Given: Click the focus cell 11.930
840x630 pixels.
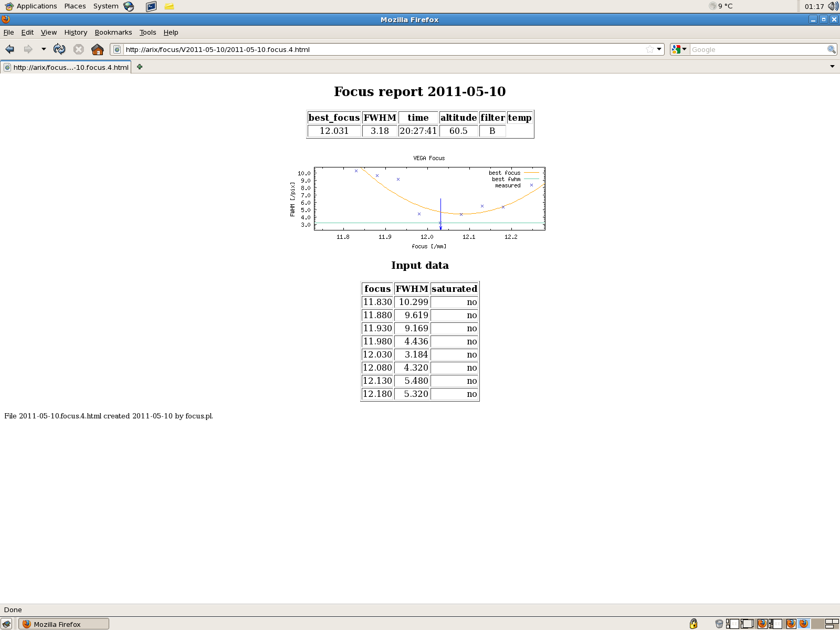Looking at the screenshot, I should (x=377, y=328).
